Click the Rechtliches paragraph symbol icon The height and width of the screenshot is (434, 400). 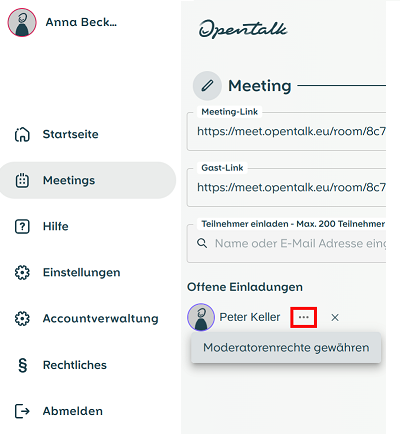pyautogui.click(x=22, y=365)
